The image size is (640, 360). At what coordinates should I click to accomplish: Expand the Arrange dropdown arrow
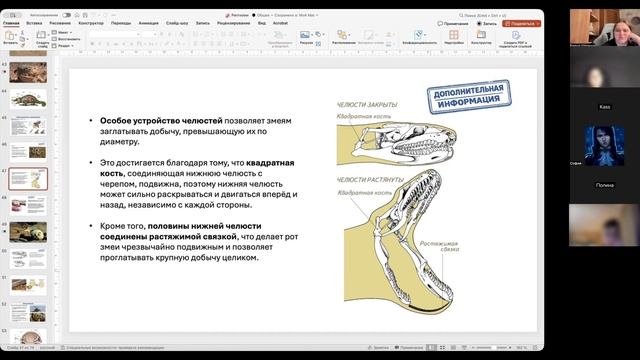[x=349, y=35]
